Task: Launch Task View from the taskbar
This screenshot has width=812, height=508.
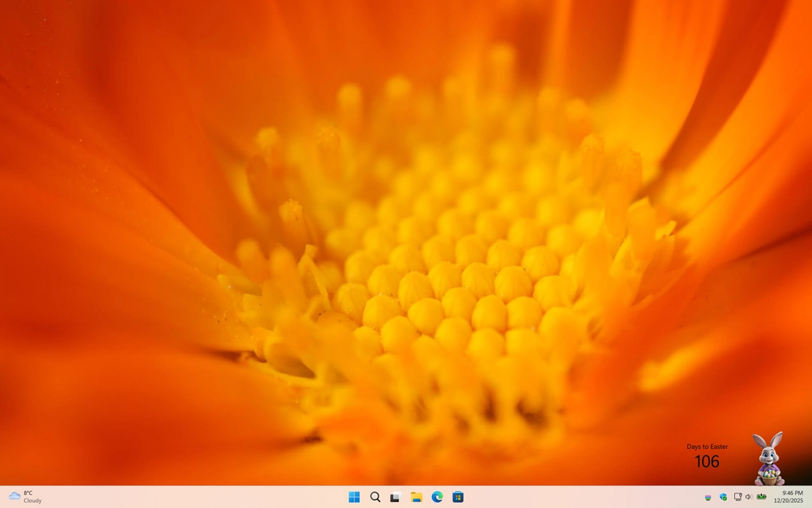Action: tap(395, 497)
